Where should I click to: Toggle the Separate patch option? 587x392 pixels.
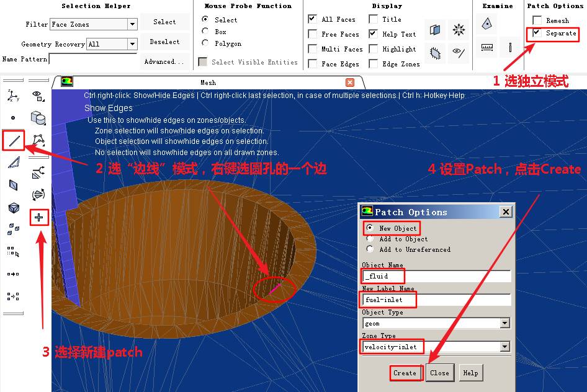[x=537, y=33]
